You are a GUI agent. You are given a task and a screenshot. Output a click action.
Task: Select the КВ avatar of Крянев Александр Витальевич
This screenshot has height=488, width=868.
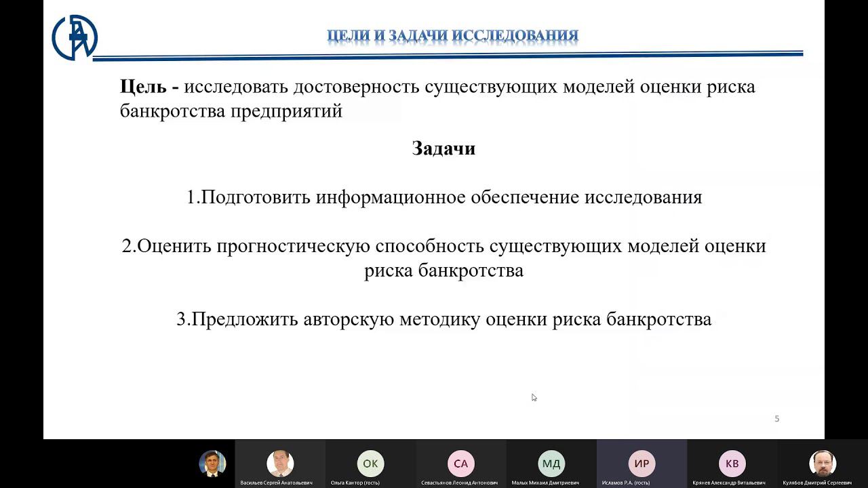(x=732, y=464)
